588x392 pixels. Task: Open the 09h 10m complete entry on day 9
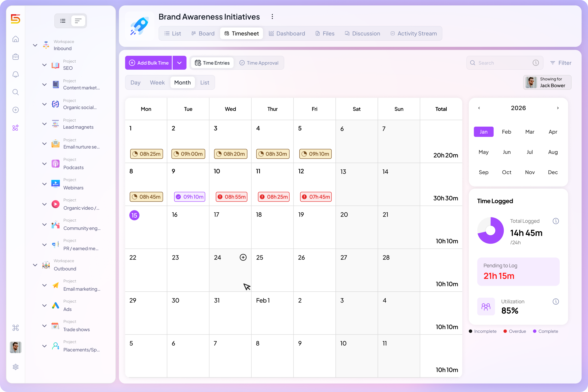pos(190,197)
